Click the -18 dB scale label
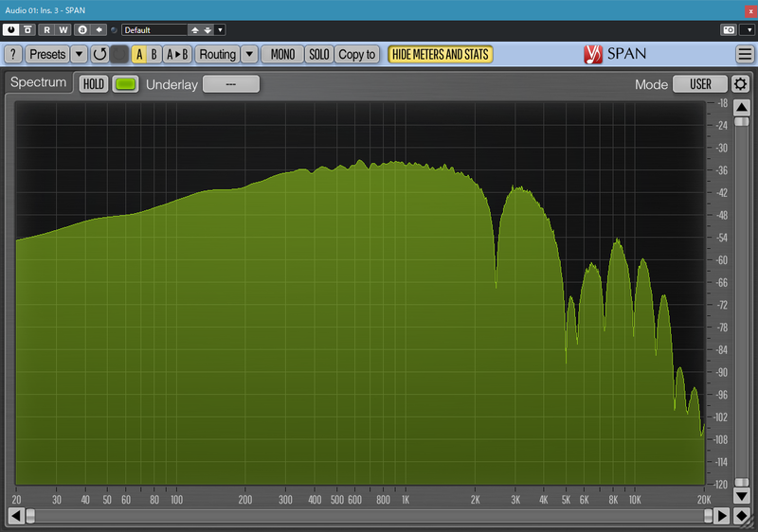Viewport: 758px width, 532px height. point(722,103)
